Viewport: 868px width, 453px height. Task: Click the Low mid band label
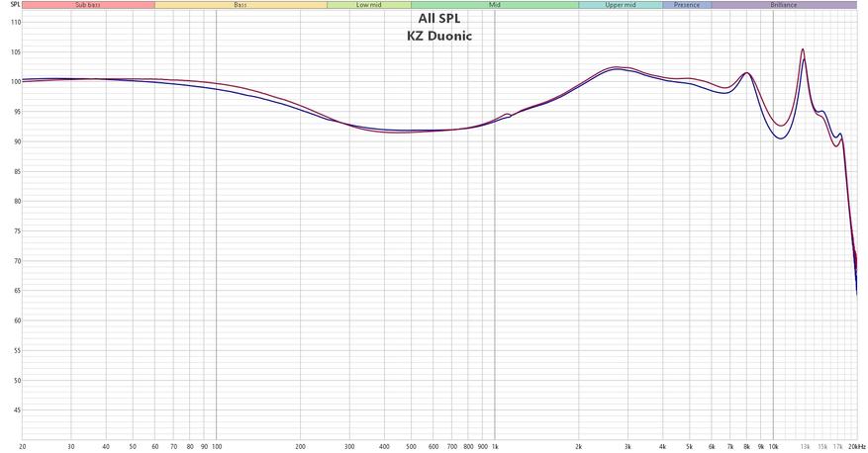click(369, 5)
